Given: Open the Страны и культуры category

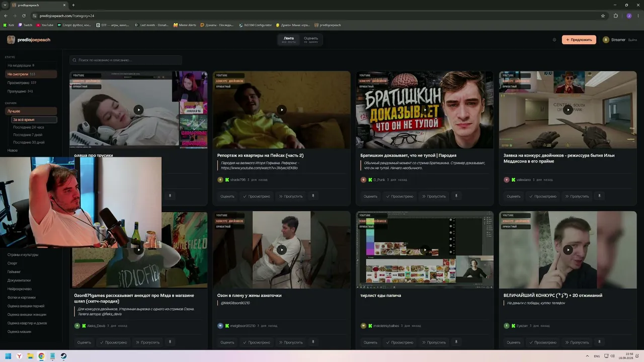Looking at the screenshot, I should (x=23, y=254).
